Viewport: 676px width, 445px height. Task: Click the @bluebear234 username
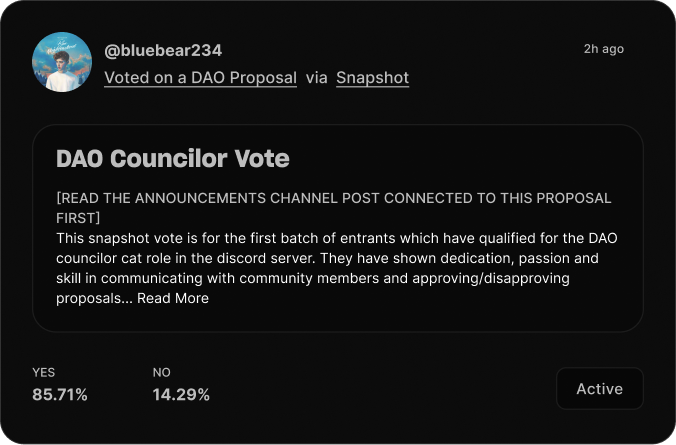163,50
